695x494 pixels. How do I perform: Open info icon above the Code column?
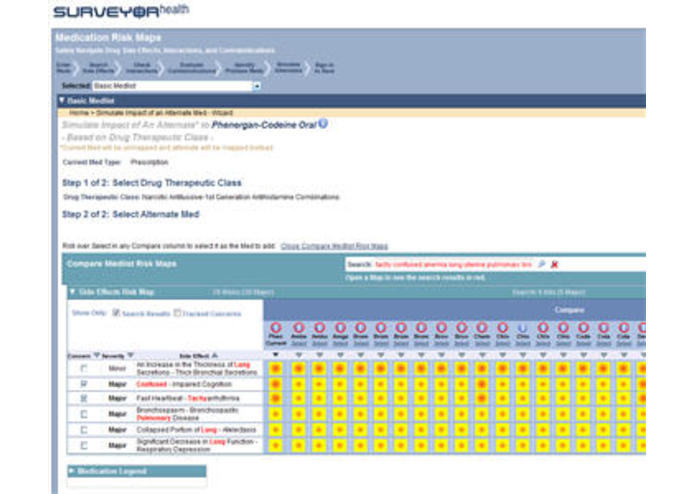(x=583, y=328)
